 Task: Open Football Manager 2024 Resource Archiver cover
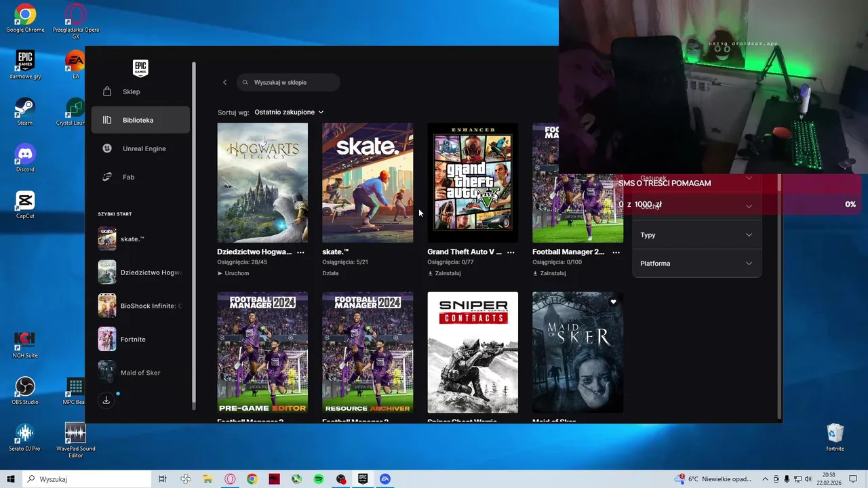coord(368,352)
